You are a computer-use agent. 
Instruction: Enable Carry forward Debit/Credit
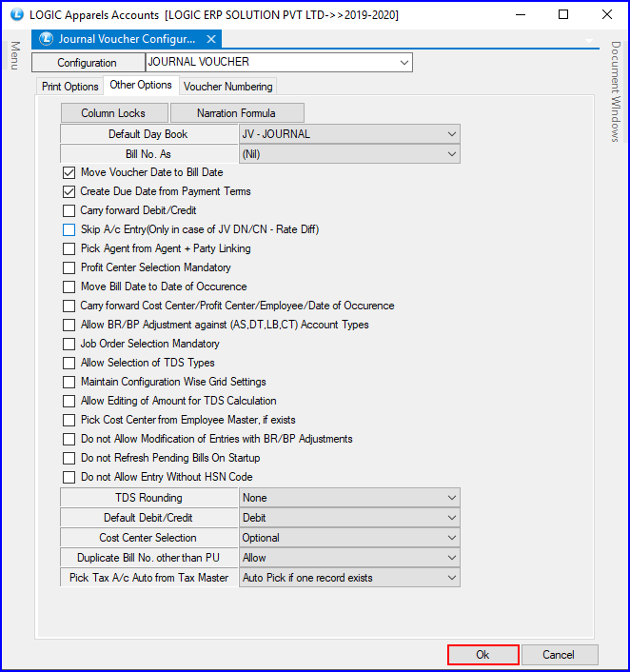(69, 210)
